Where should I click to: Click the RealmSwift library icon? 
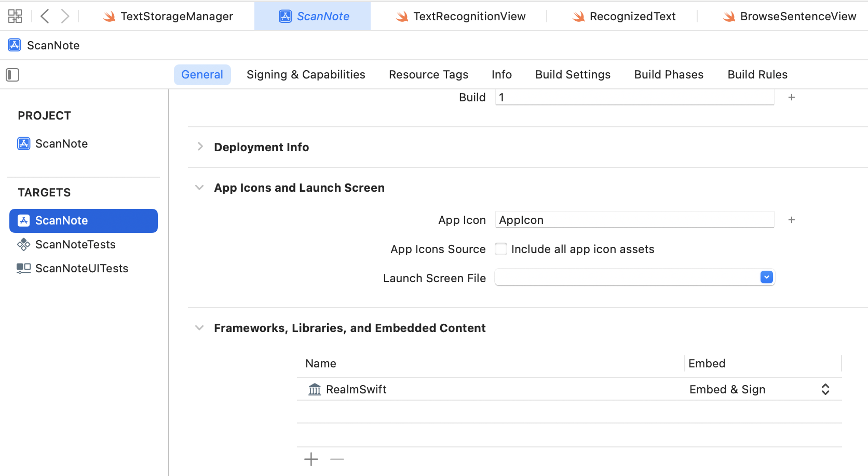click(315, 389)
